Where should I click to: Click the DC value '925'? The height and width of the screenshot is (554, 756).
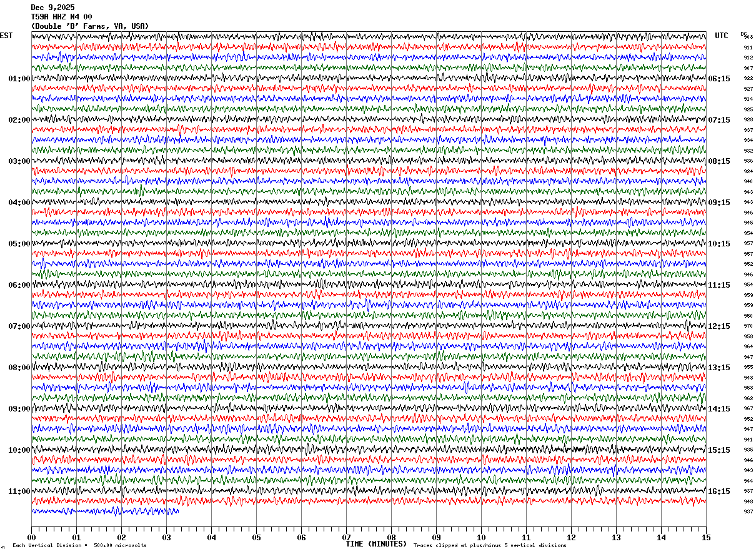click(x=748, y=109)
